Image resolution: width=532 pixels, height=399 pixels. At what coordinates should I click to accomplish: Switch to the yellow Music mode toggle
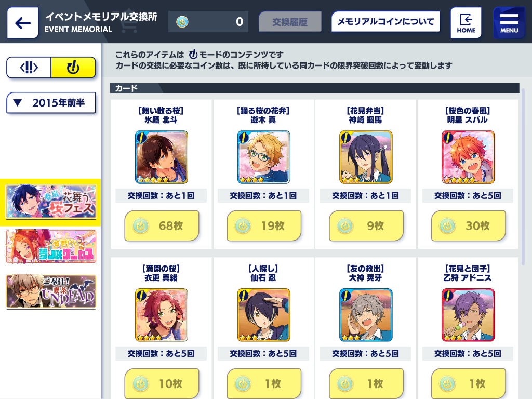point(73,68)
